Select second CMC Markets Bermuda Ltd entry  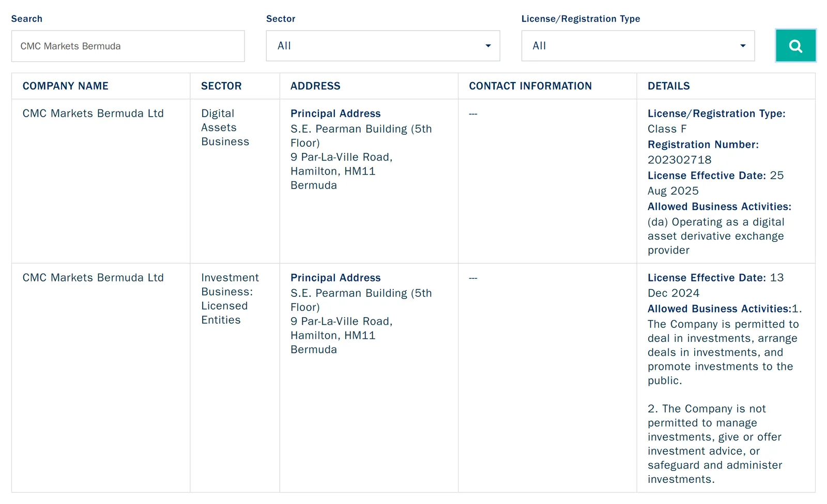pyautogui.click(x=93, y=278)
